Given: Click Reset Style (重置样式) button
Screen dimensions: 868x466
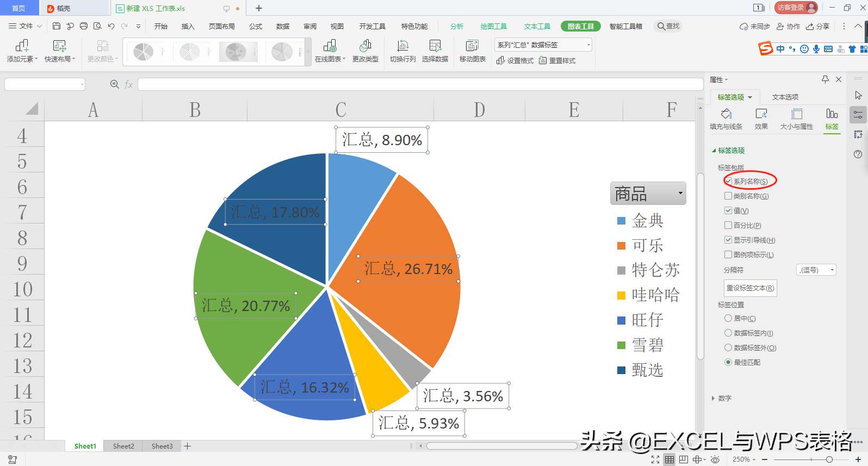Looking at the screenshot, I should [557, 60].
